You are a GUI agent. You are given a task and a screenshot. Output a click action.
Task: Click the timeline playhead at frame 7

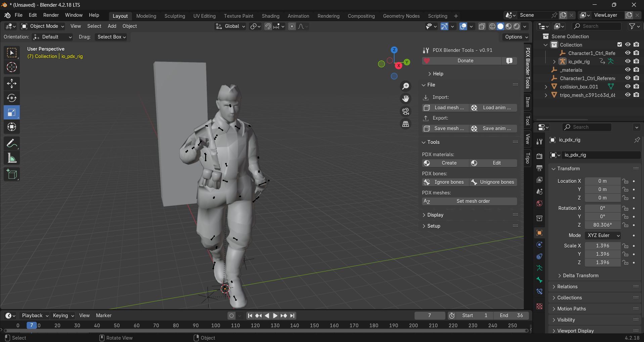click(32, 325)
